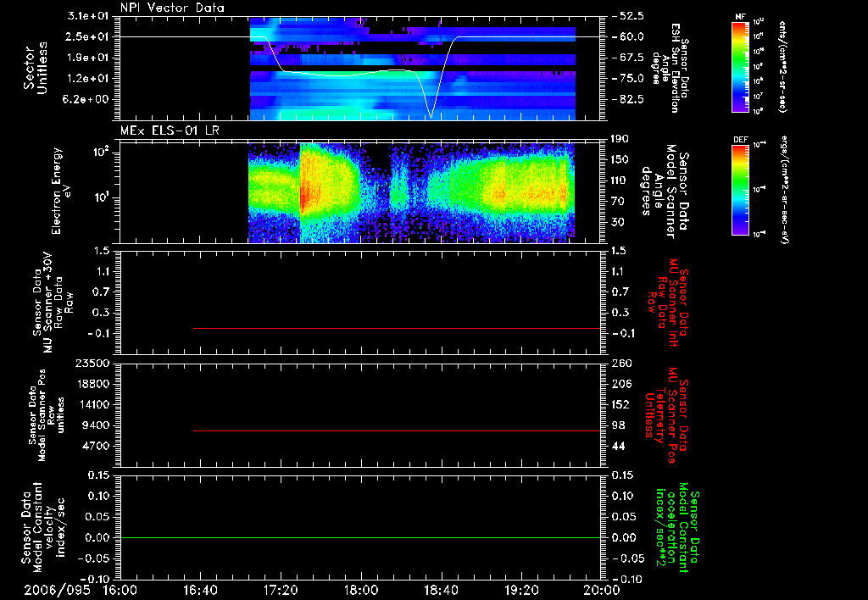Click the "Electron Energy eV" axis title
Image resolution: width=868 pixels, height=600 pixels.
click(x=60, y=191)
